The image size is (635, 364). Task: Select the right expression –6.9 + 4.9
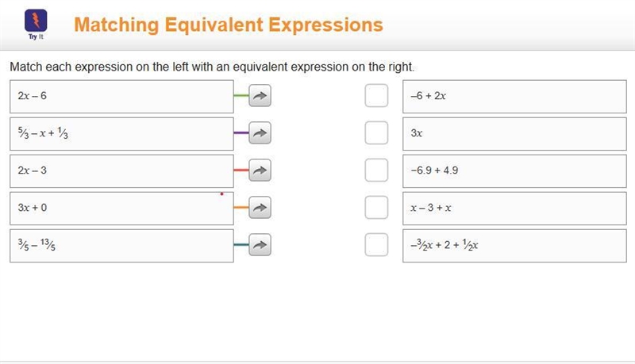pyautogui.click(x=514, y=171)
